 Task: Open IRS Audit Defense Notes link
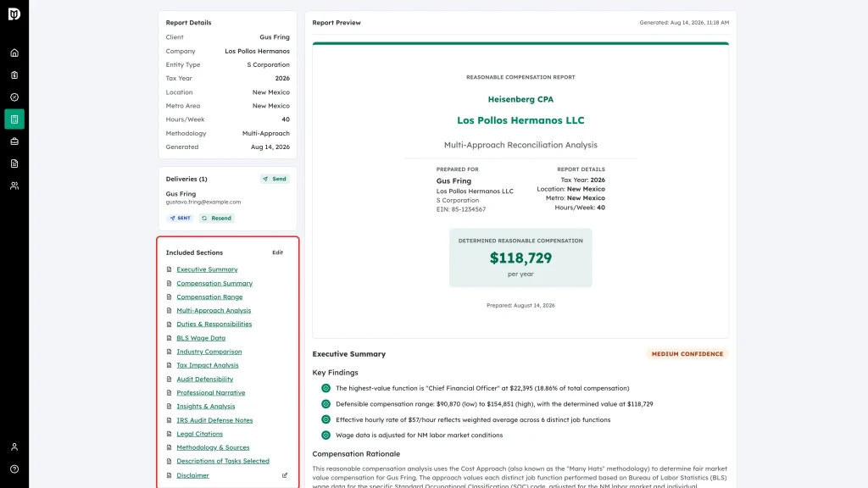[214, 420]
